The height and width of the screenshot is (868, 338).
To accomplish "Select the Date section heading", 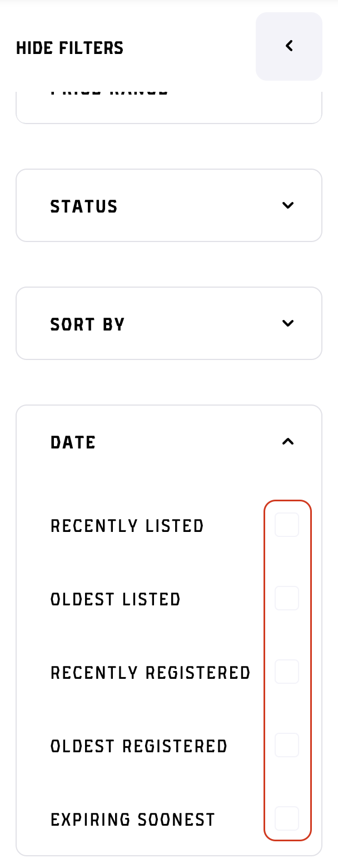I will pyautogui.click(x=73, y=441).
